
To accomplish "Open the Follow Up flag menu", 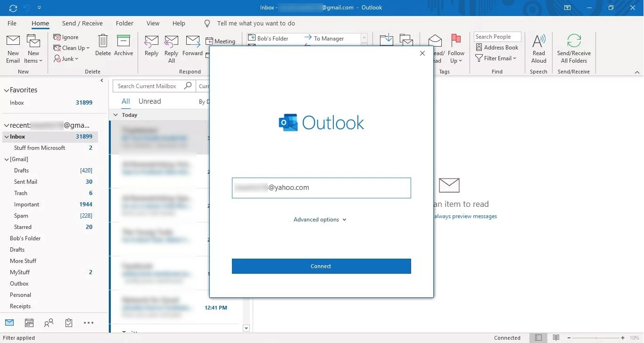I will point(456,49).
